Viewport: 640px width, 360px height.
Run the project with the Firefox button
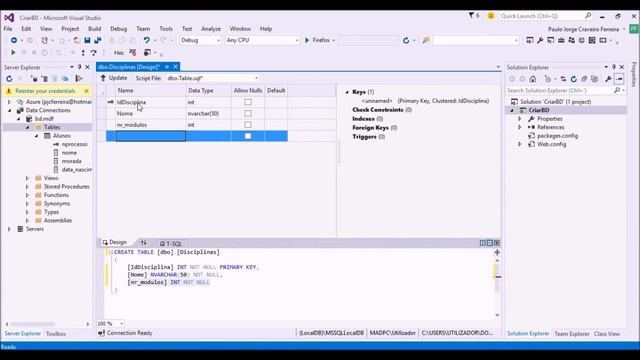318,40
